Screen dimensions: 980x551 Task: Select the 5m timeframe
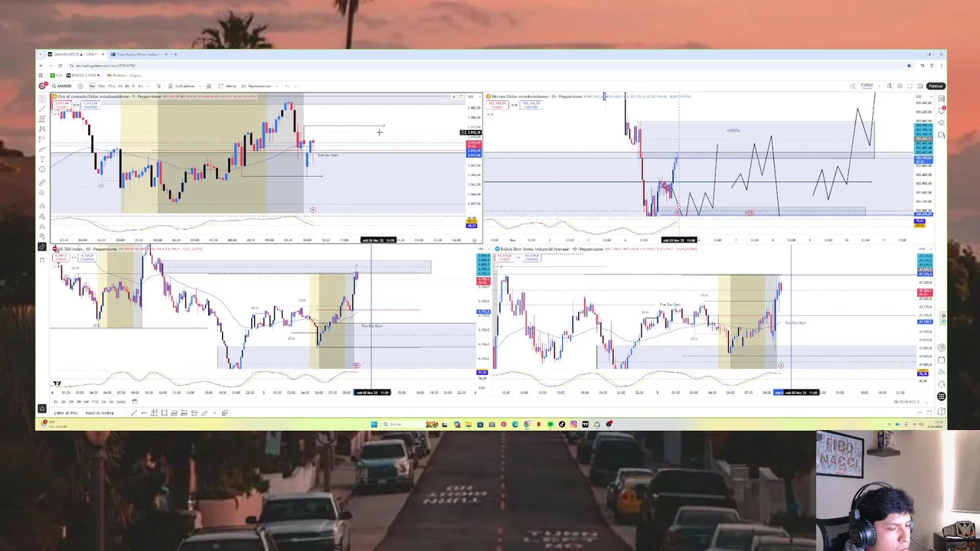tap(92, 86)
